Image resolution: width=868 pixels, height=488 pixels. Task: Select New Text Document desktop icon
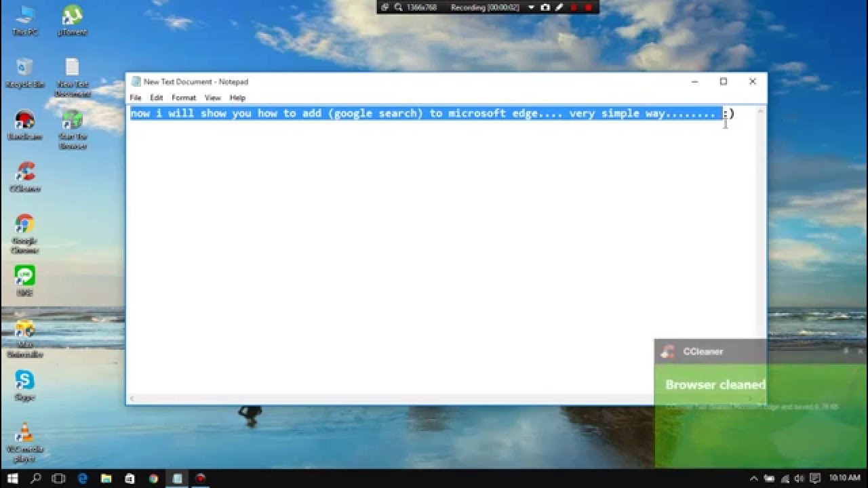pyautogui.click(x=72, y=77)
